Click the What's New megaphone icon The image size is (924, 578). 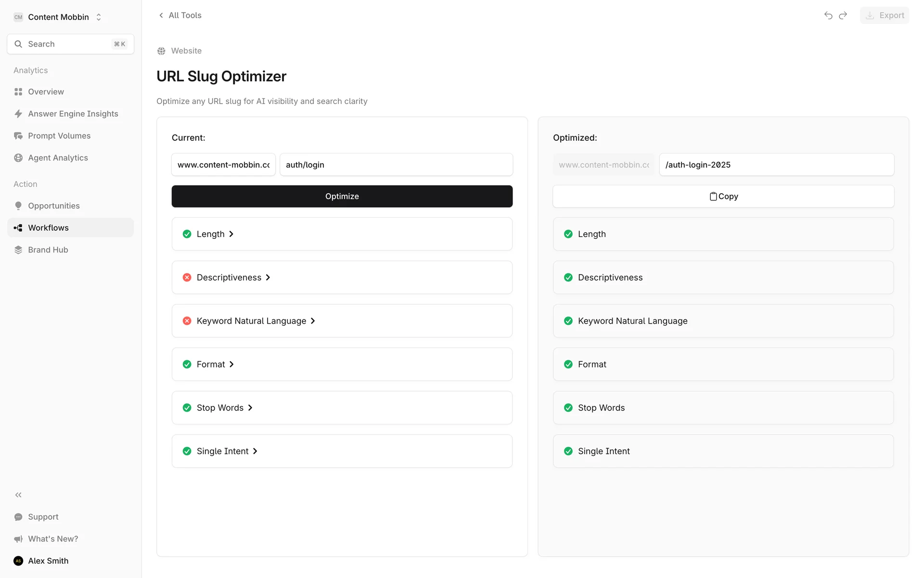click(x=18, y=539)
